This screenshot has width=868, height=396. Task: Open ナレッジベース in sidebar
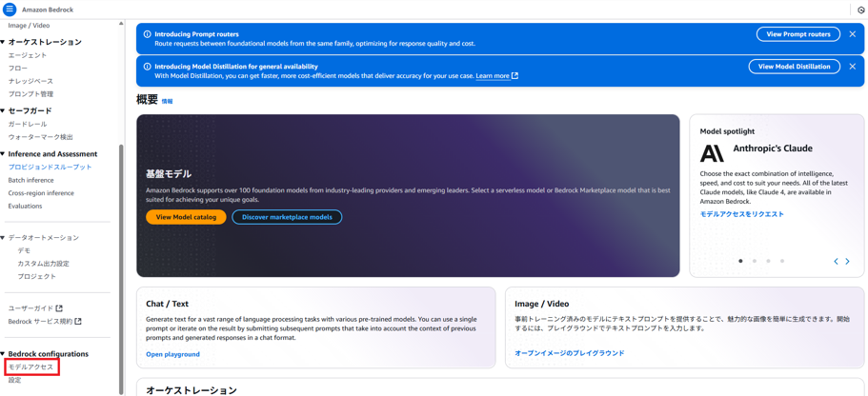click(30, 81)
